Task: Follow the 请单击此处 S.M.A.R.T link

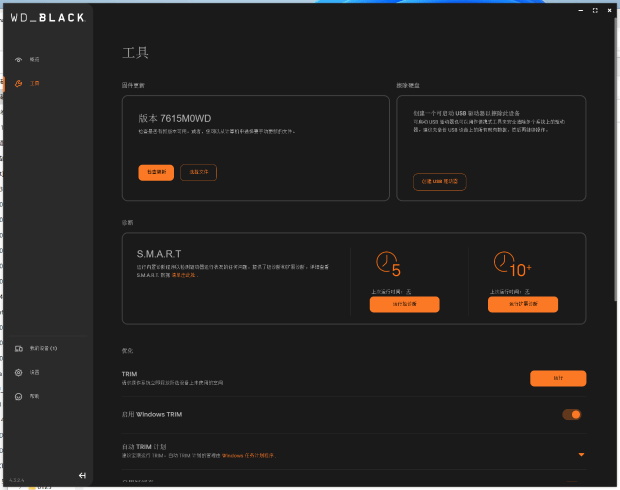Action: (183, 275)
